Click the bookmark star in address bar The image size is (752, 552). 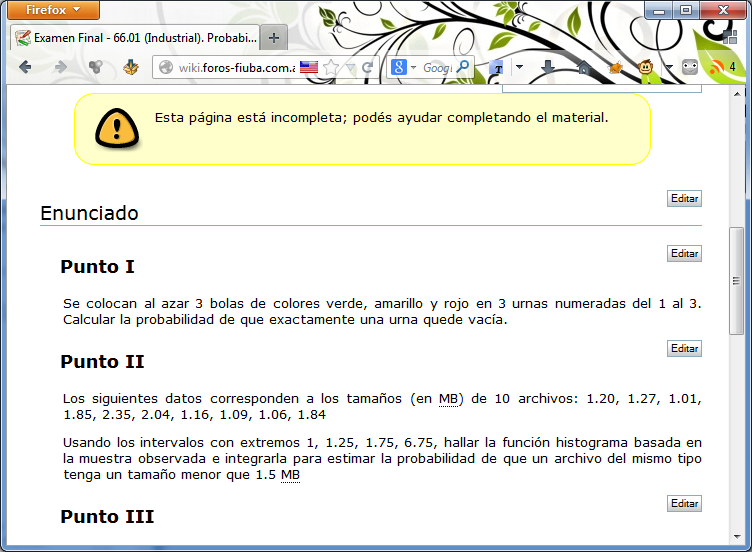[x=331, y=68]
